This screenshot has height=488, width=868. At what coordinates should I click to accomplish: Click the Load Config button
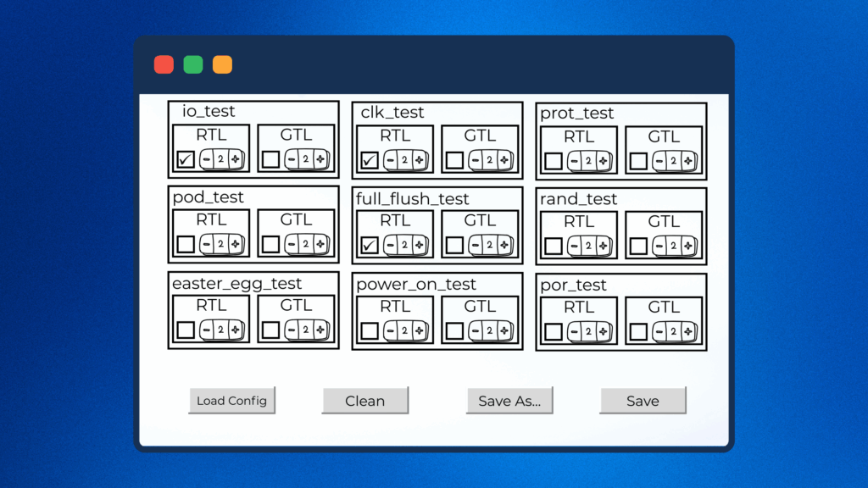[x=231, y=401]
